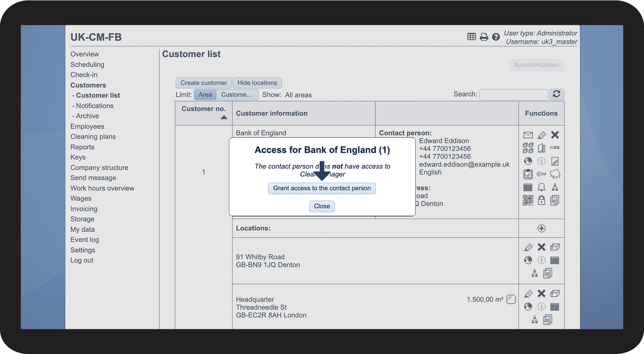Open help via the question mark icon
Viewport: 644px width, 354px height.
(x=496, y=37)
